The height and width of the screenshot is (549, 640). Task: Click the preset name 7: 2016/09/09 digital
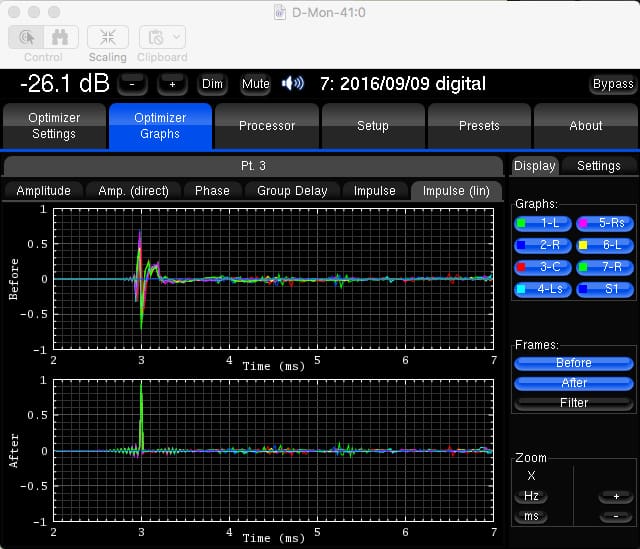403,84
